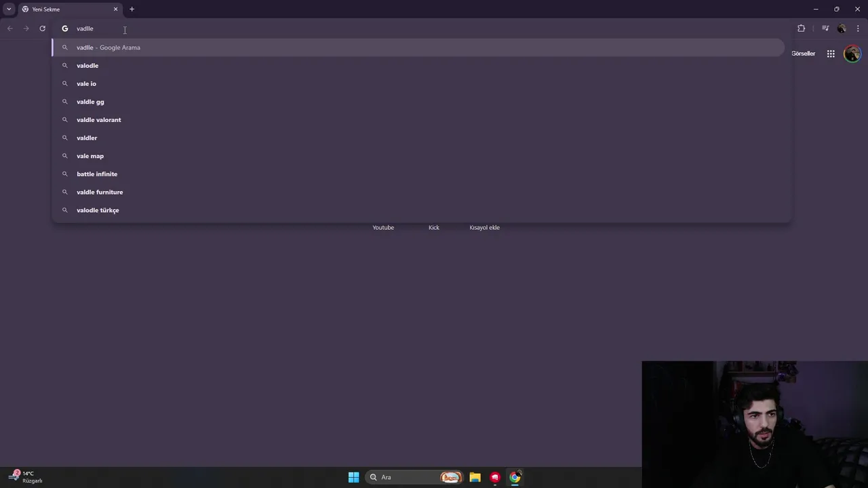Viewport: 868px width, 488px height.
Task: Click the search icon beside valodle suggestion
Action: 65,66
